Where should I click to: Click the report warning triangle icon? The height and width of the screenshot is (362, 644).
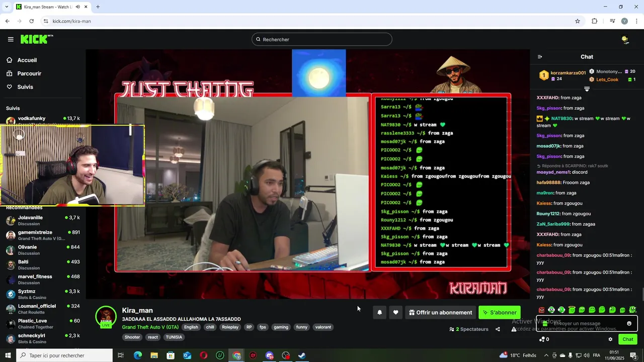[514, 329]
